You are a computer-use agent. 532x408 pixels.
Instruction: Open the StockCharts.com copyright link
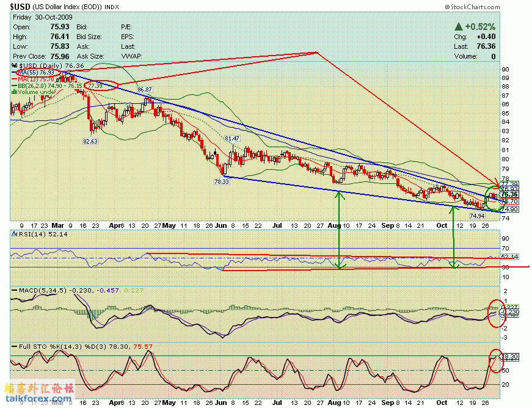[x=472, y=7]
